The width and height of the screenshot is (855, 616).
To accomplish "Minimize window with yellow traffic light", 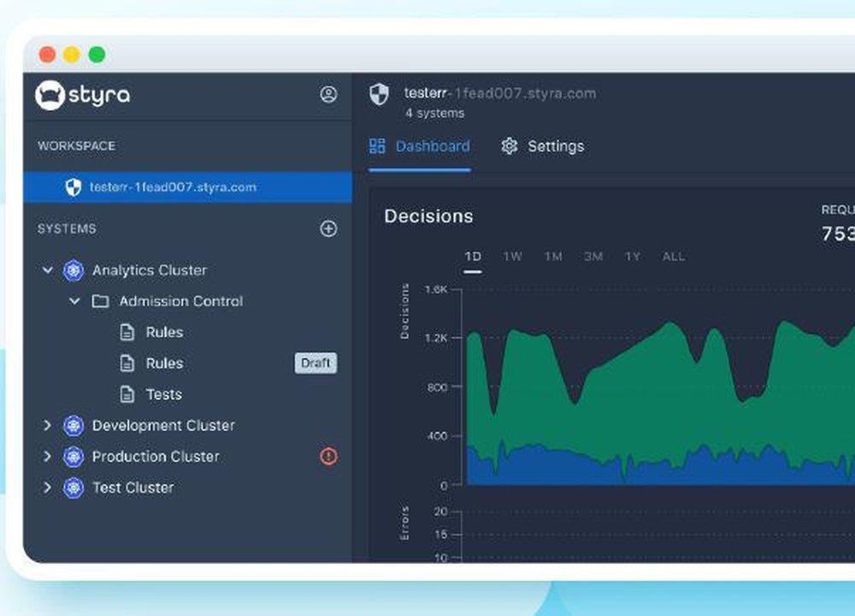I will [72, 55].
